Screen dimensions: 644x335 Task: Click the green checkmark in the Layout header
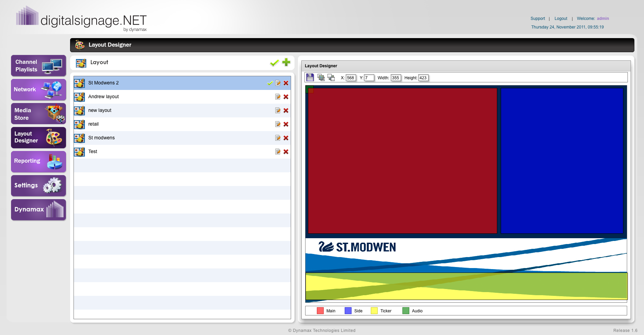pos(274,63)
